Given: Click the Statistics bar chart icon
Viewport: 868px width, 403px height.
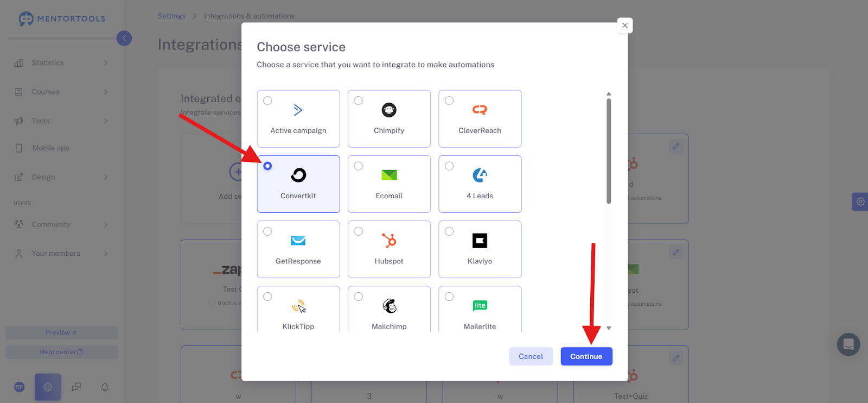Looking at the screenshot, I should (19, 63).
